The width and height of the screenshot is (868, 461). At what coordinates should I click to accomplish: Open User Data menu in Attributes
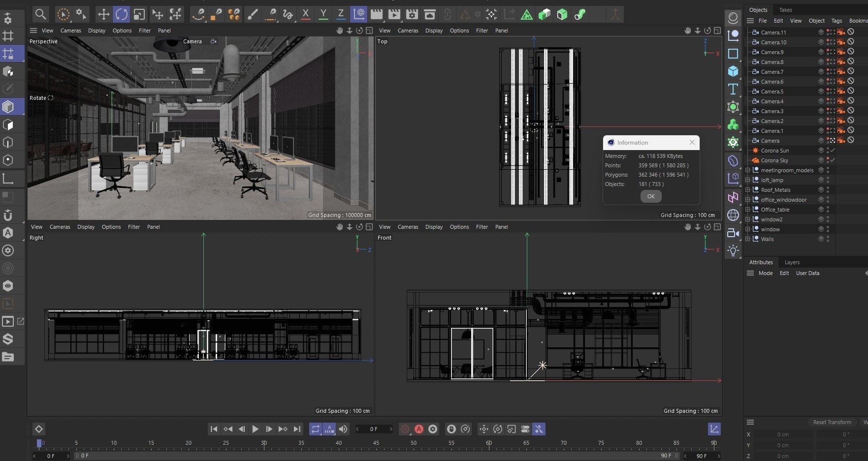point(807,273)
